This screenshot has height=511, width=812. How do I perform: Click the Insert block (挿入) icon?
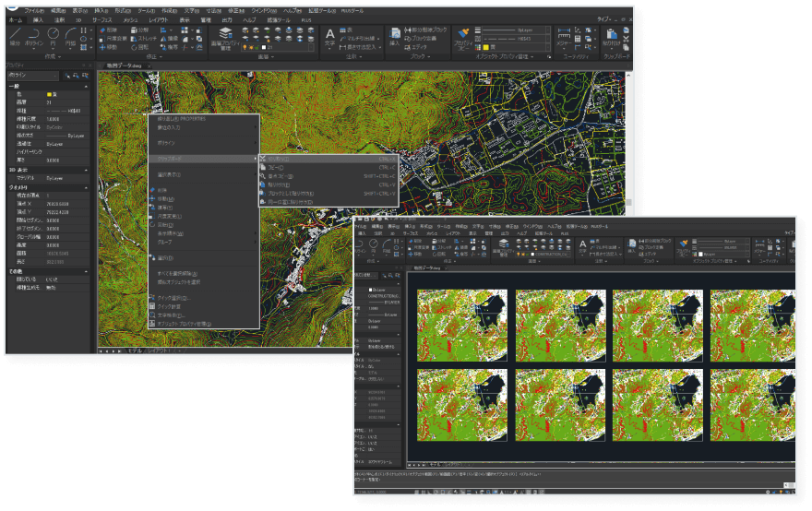click(395, 36)
